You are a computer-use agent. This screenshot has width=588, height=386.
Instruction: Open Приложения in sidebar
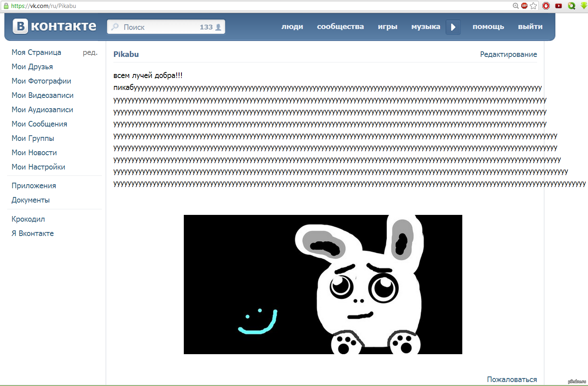coord(34,186)
